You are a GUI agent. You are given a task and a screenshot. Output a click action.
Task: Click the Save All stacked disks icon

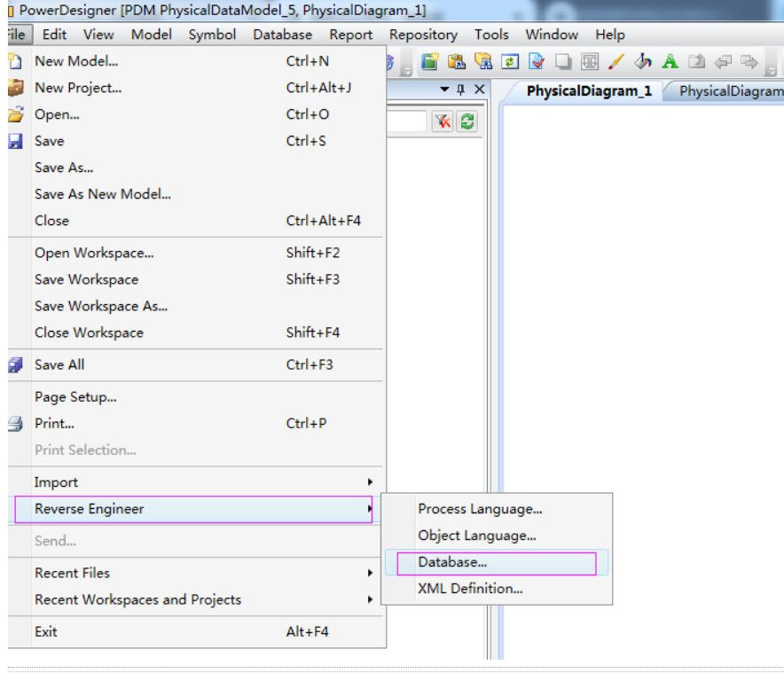click(15, 364)
